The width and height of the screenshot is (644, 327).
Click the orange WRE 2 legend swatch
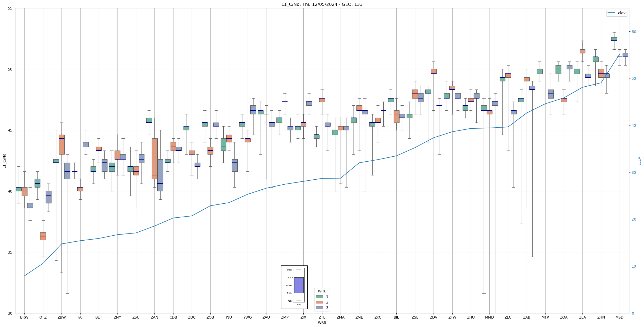pyautogui.click(x=319, y=302)
